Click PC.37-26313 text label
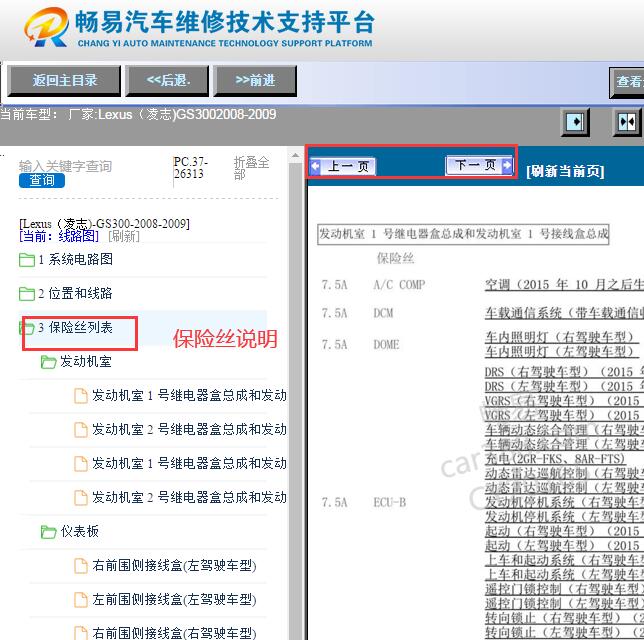Image resolution: width=644 pixels, height=640 pixels. tap(190, 168)
